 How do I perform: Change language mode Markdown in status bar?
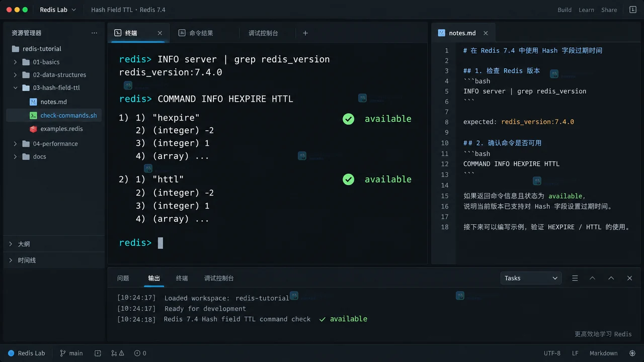(x=603, y=353)
